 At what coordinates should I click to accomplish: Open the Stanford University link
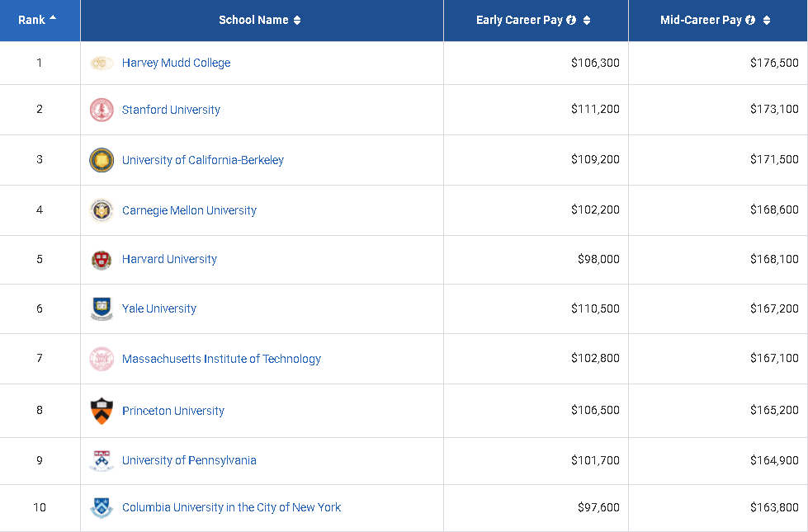[x=171, y=110]
